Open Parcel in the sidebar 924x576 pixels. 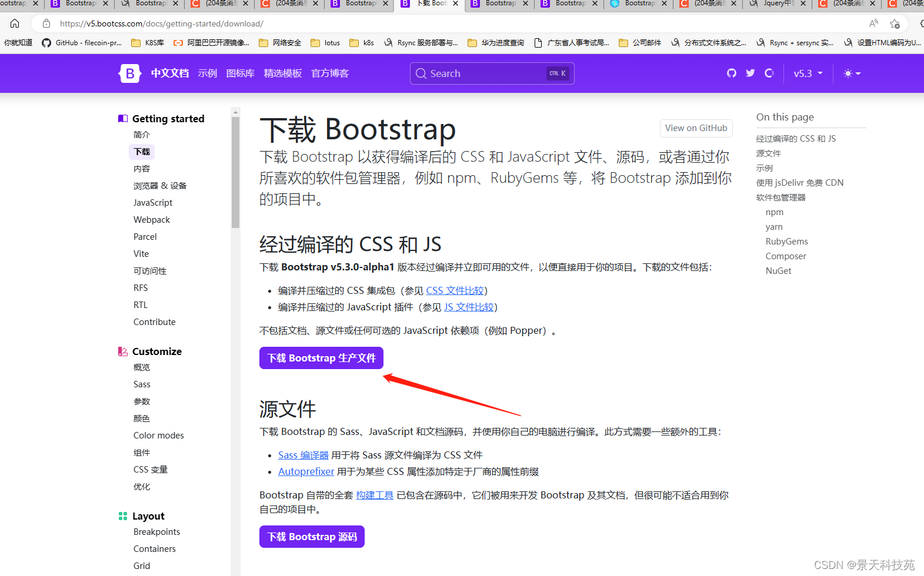coord(145,237)
